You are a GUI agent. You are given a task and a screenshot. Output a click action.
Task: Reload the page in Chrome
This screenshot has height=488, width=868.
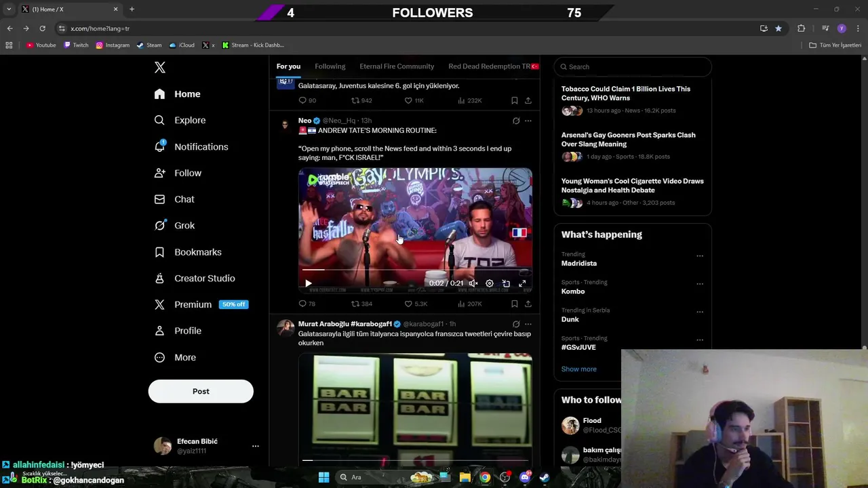(42, 28)
